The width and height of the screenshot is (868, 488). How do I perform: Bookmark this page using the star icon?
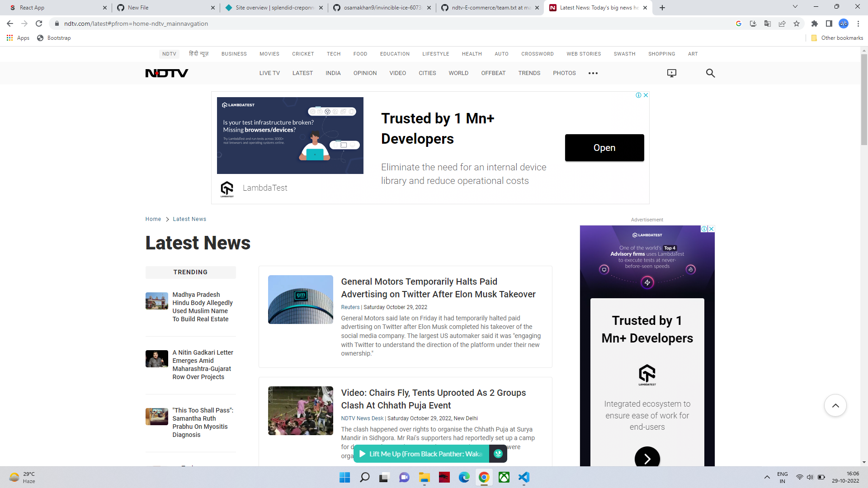point(797,23)
